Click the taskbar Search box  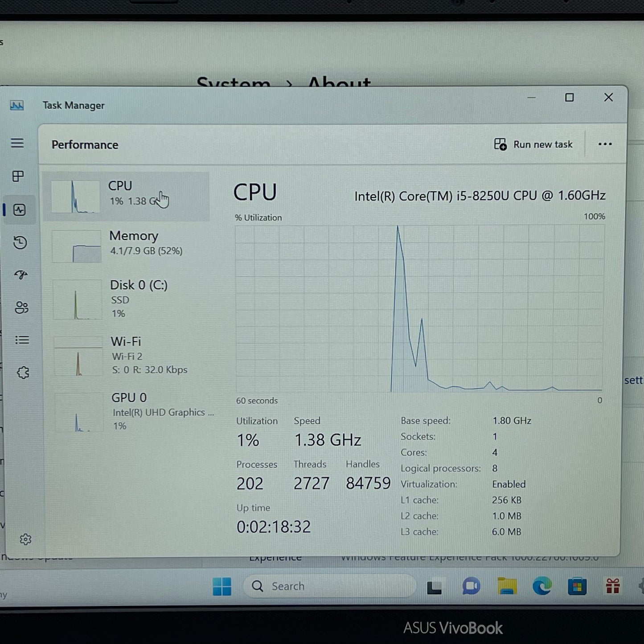329,586
